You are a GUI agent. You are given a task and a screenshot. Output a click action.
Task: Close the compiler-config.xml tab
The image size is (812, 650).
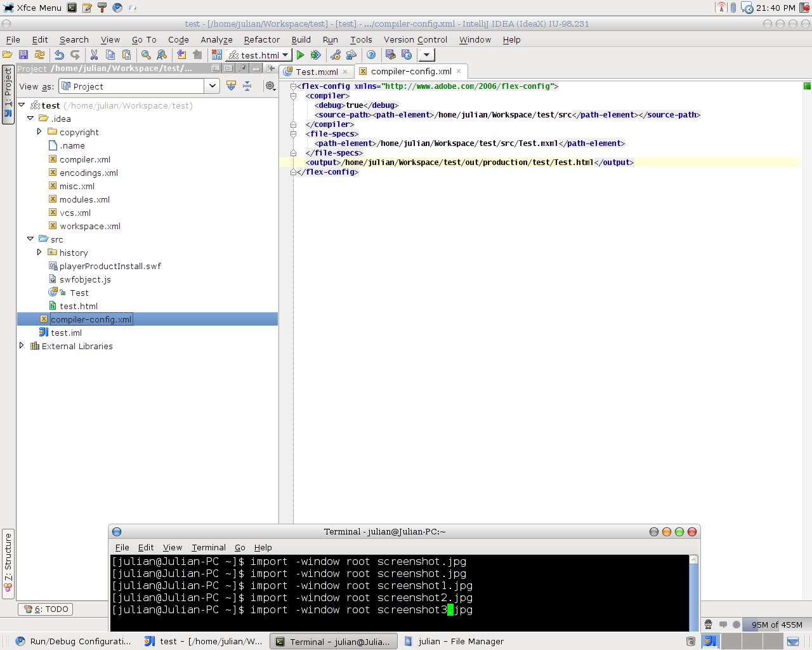click(x=459, y=71)
